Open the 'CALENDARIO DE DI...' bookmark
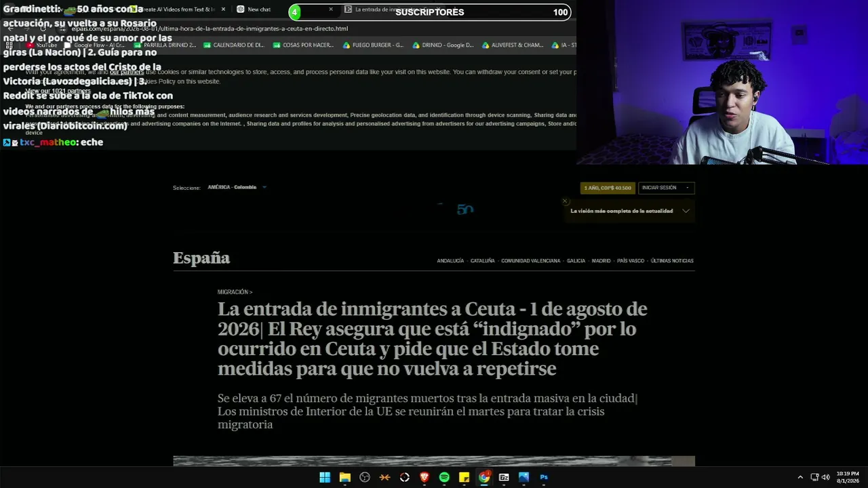Viewport: 868px width, 488px height. tap(233, 45)
